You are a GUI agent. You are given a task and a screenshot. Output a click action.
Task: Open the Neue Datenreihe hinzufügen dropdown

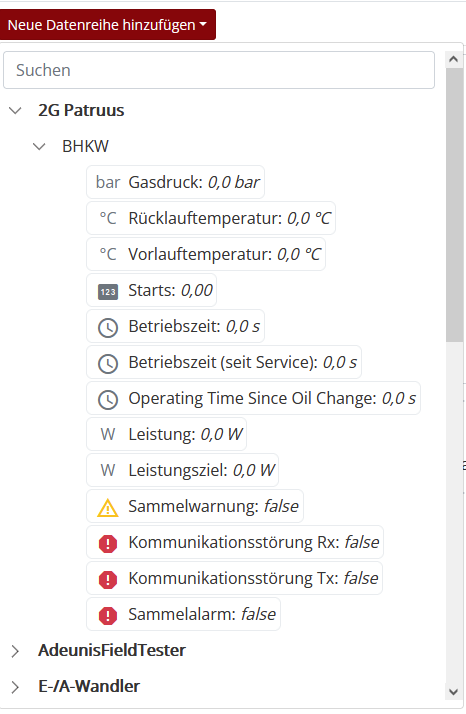tap(108, 25)
